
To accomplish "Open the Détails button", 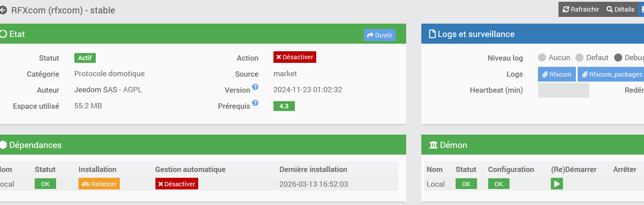I will [620, 9].
